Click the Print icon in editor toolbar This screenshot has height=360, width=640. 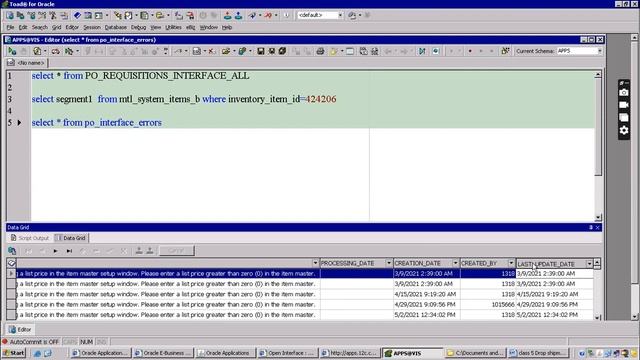click(320, 51)
